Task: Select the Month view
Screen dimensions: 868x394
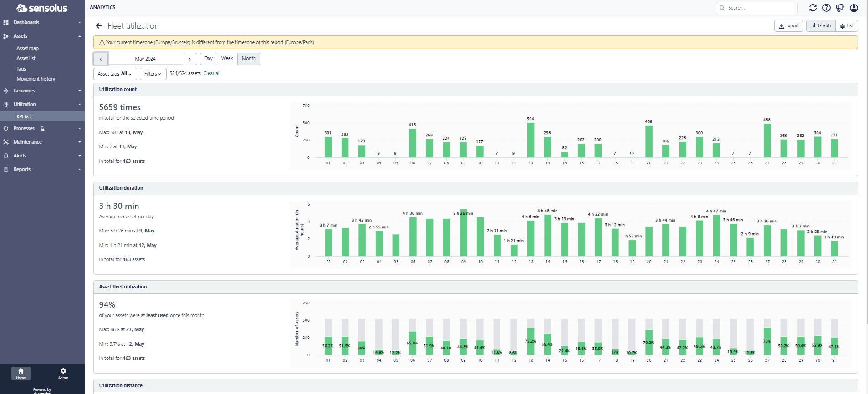Action: pyautogui.click(x=249, y=59)
